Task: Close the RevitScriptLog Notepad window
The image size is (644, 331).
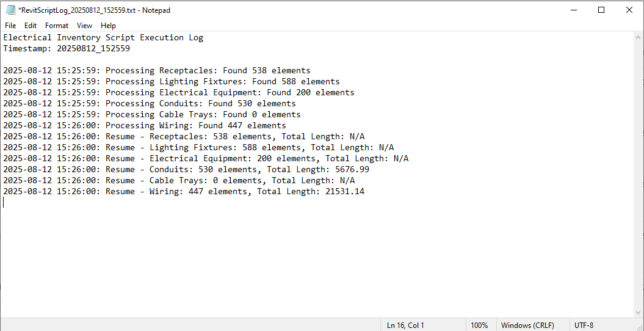Action: tap(629, 10)
